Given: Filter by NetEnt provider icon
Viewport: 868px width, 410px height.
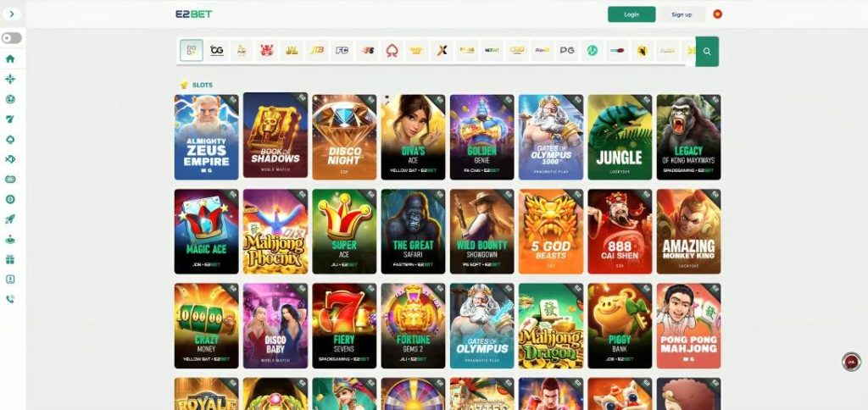Looking at the screenshot, I should pos(492,50).
